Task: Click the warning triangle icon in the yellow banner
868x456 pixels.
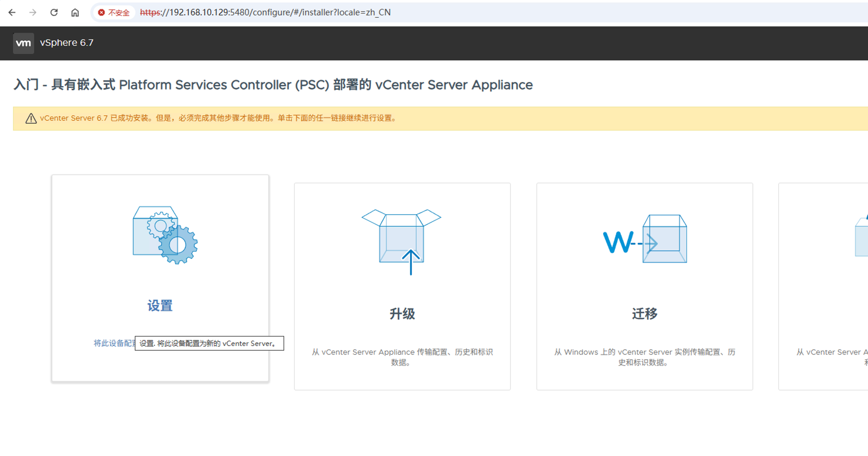Action: click(x=31, y=118)
